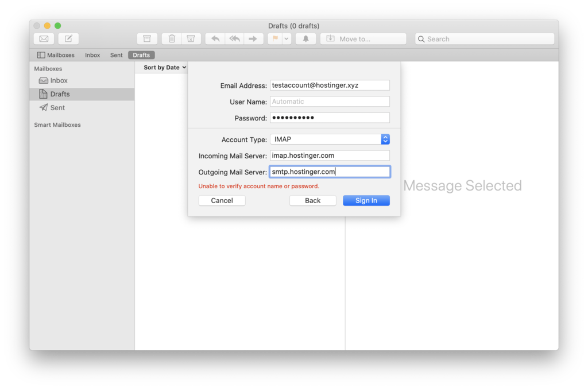This screenshot has width=588, height=389.
Task: Open the flag color dropdown arrow
Action: click(x=287, y=38)
